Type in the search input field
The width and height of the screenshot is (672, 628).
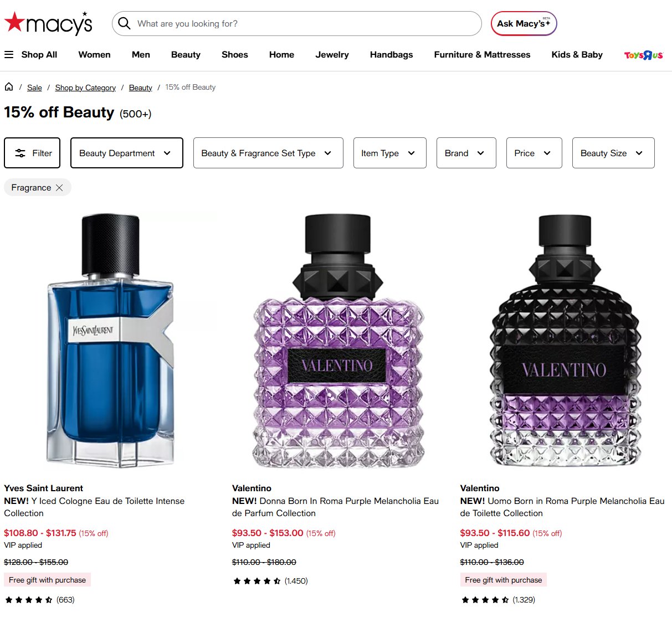click(305, 24)
